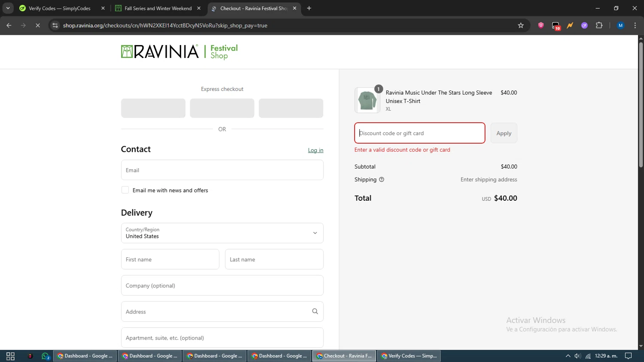Screen dimensions: 644x362
Task: Open the Chrome profile avatar M
Action: tap(620, 25)
